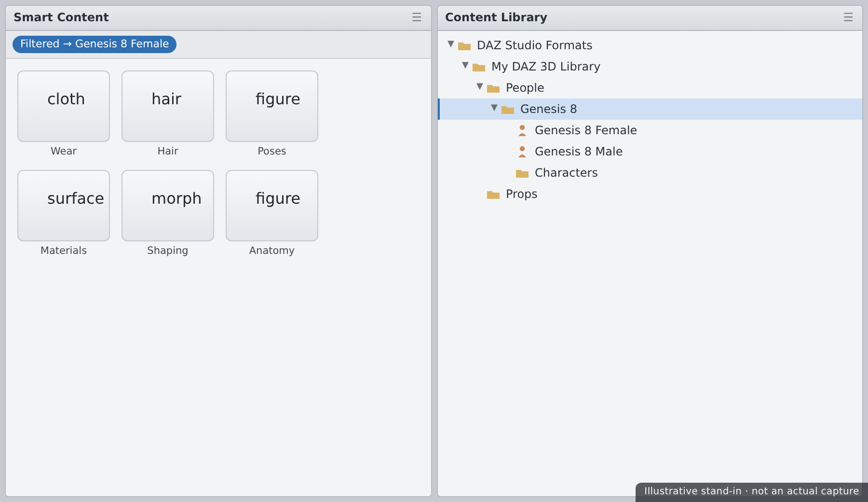Click the DAZ Studio Formats folder icon
This screenshot has height=502, width=868.
click(464, 46)
